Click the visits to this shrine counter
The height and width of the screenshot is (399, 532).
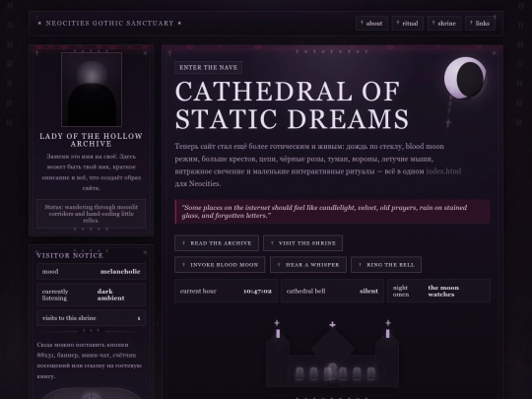(x=92, y=318)
